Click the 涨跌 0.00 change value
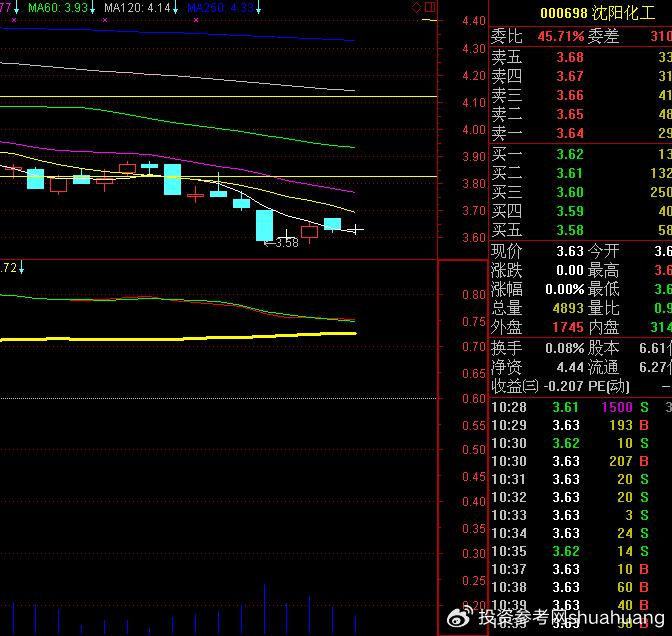The image size is (672, 636). point(570,270)
